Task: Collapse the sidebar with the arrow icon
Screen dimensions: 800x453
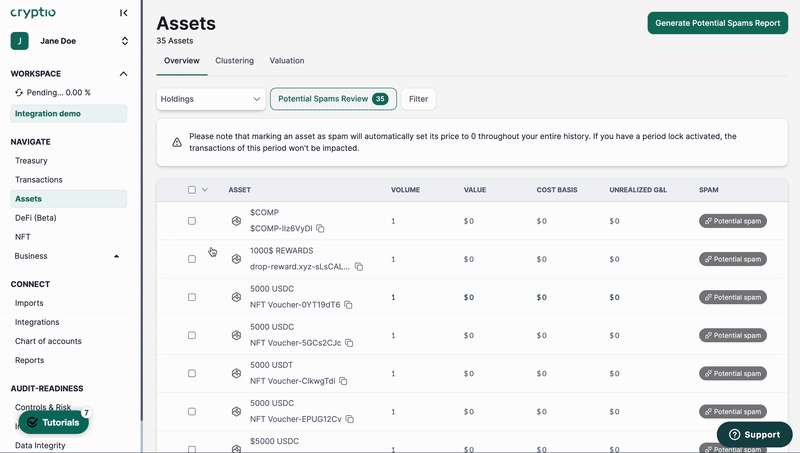Action: pyautogui.click(x=123, y=13)
